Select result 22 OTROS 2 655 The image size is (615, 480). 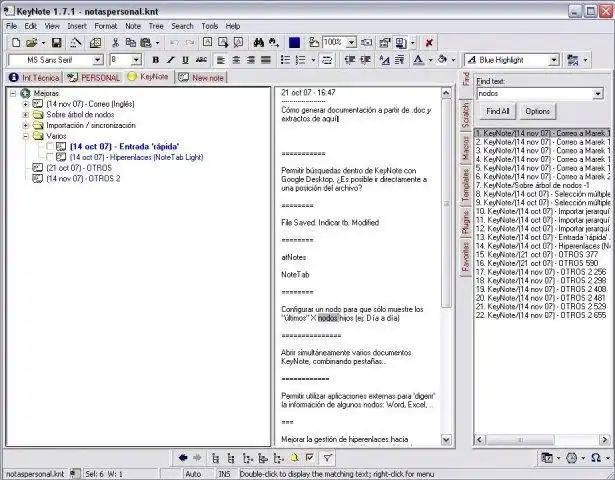(x=542, y=315)
